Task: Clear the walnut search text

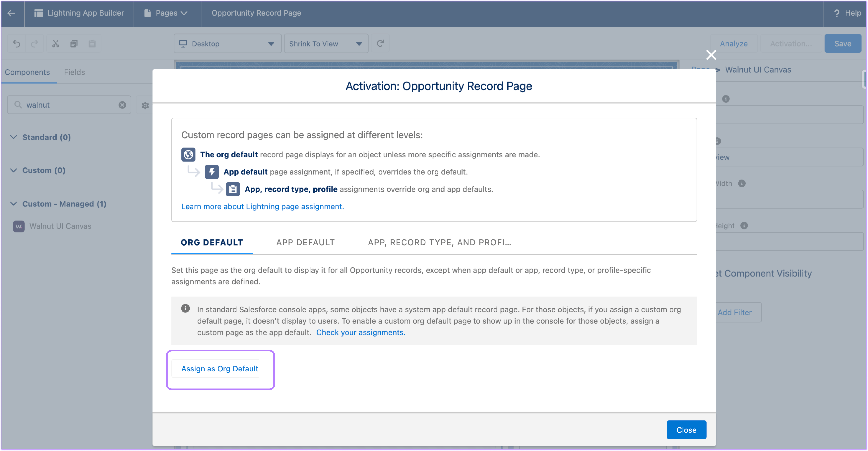Action: 122,105
